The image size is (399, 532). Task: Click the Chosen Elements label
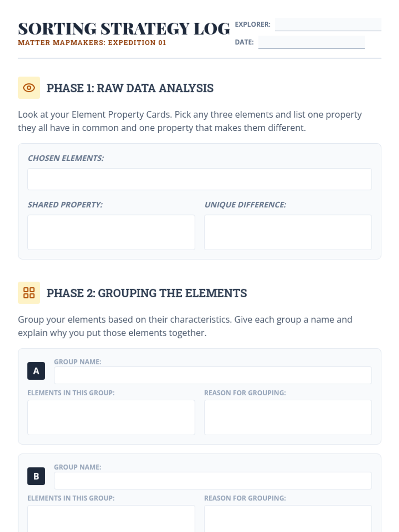tap(66, 158)
